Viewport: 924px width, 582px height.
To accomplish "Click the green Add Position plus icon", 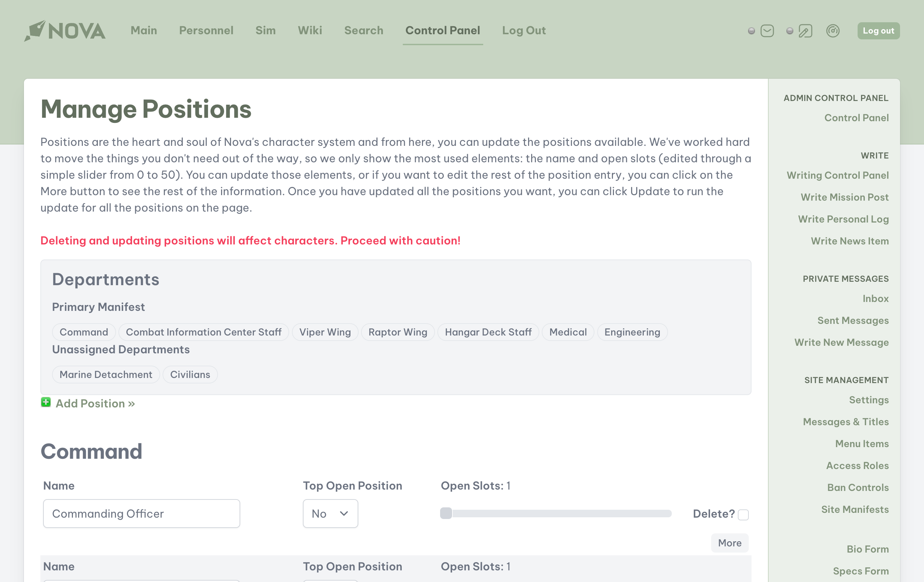I will 45,402.
